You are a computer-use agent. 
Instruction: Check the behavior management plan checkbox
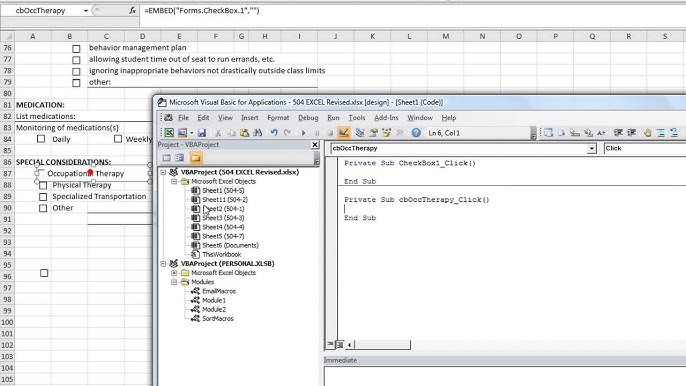tap(76, 49)
